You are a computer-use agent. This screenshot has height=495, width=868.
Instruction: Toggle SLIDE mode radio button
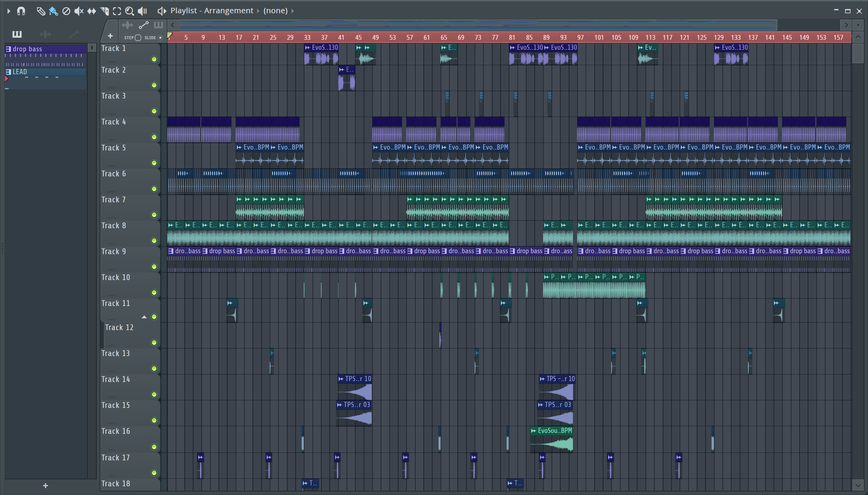[x=160, y=38]
